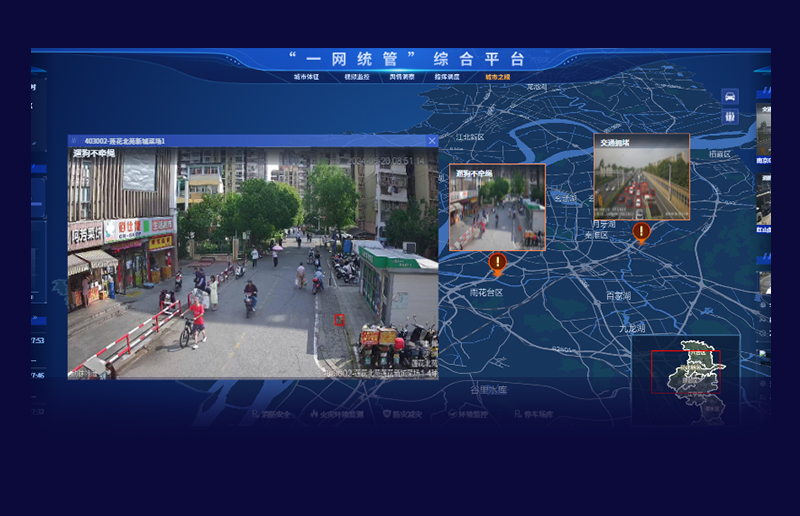Close the 403002 camera video window
This screenshot has width=800, height=516.
(x=432, y=141)
